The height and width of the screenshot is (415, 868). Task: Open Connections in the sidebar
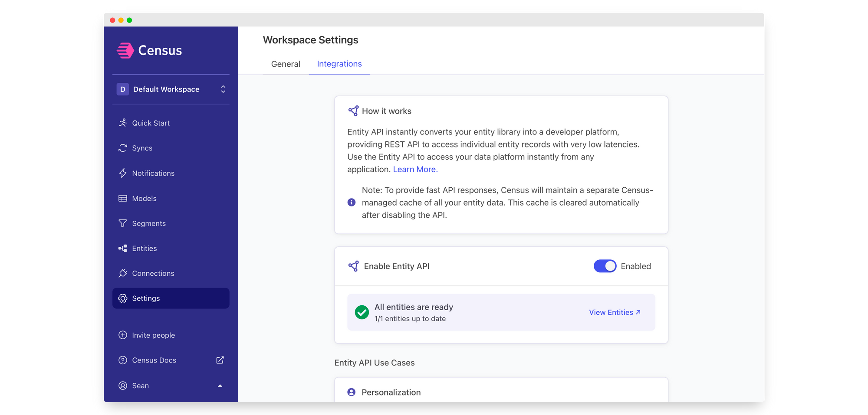pos(153,273)
